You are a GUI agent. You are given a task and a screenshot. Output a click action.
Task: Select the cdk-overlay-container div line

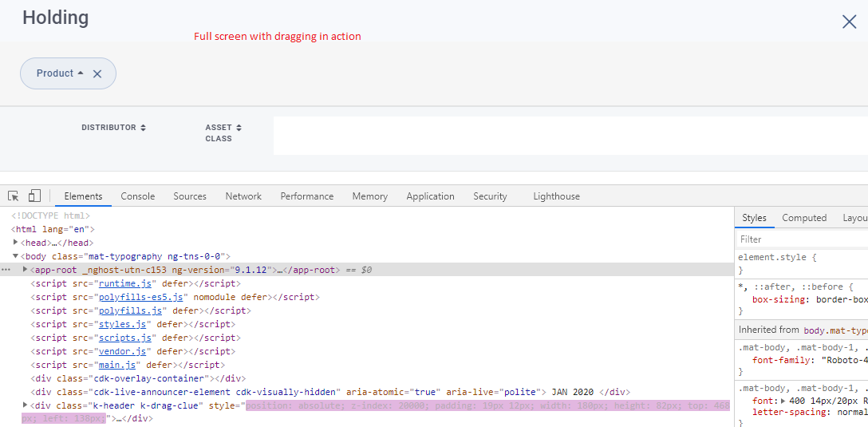click(x=138, y=378)
